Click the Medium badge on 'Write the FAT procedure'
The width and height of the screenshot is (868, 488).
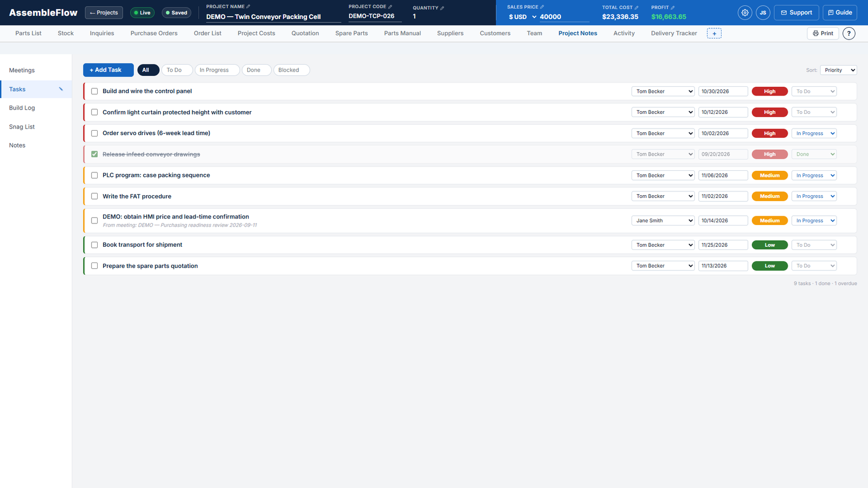point(769,196)
